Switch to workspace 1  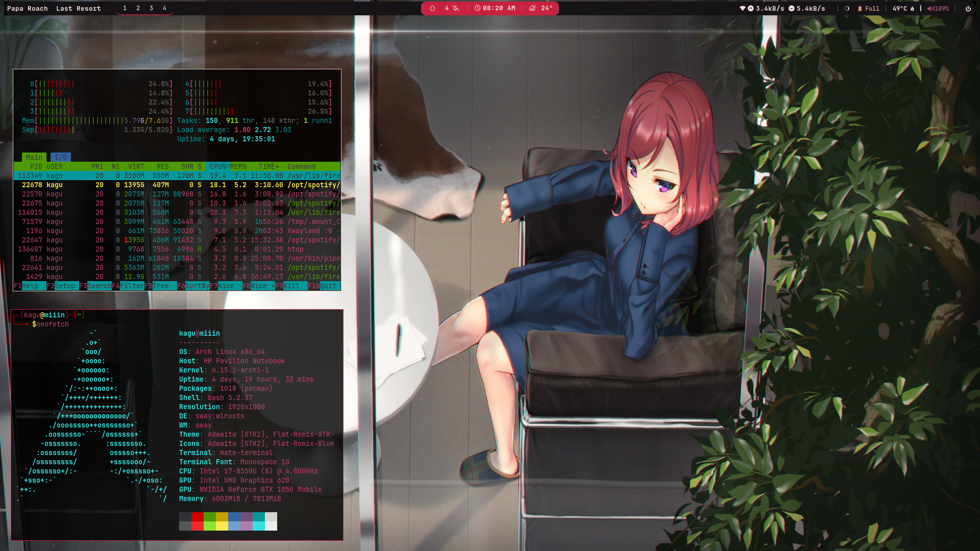(x=125, y=8)
